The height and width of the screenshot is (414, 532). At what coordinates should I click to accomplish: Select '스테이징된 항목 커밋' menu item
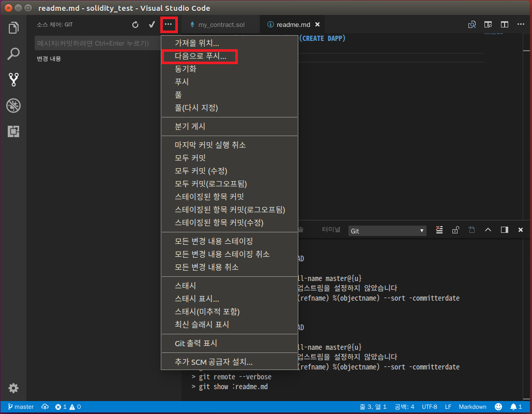[230, 197]
